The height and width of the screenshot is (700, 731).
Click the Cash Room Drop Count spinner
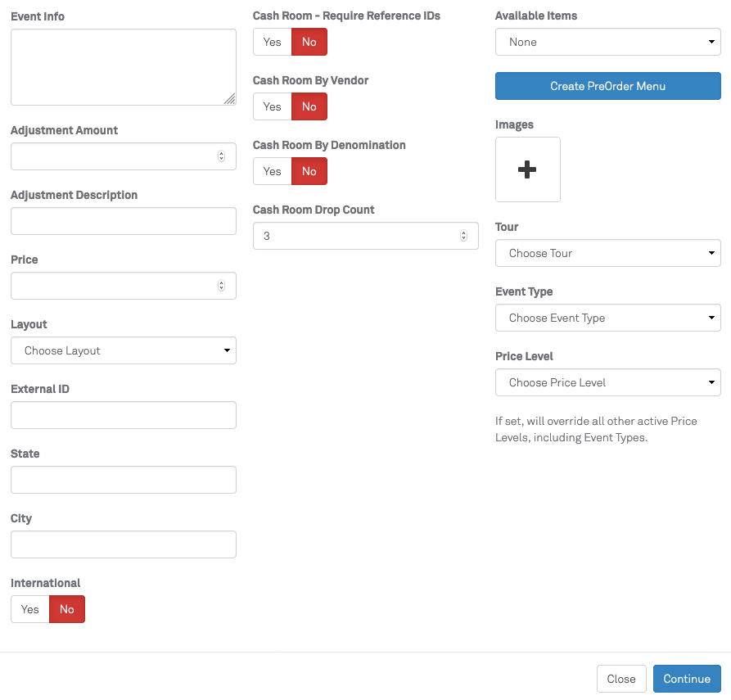coord(463,236)
